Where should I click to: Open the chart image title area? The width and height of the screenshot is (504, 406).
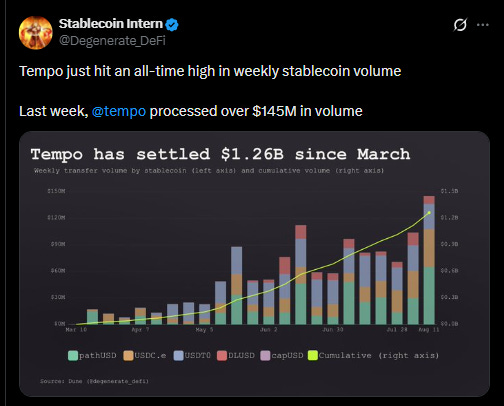coord(220,154)
